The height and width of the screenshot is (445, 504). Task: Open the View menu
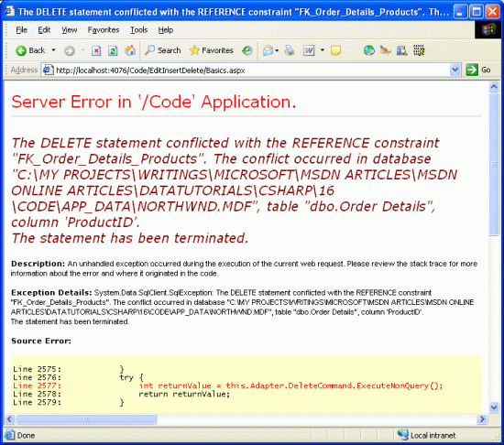tap(69, 30)
